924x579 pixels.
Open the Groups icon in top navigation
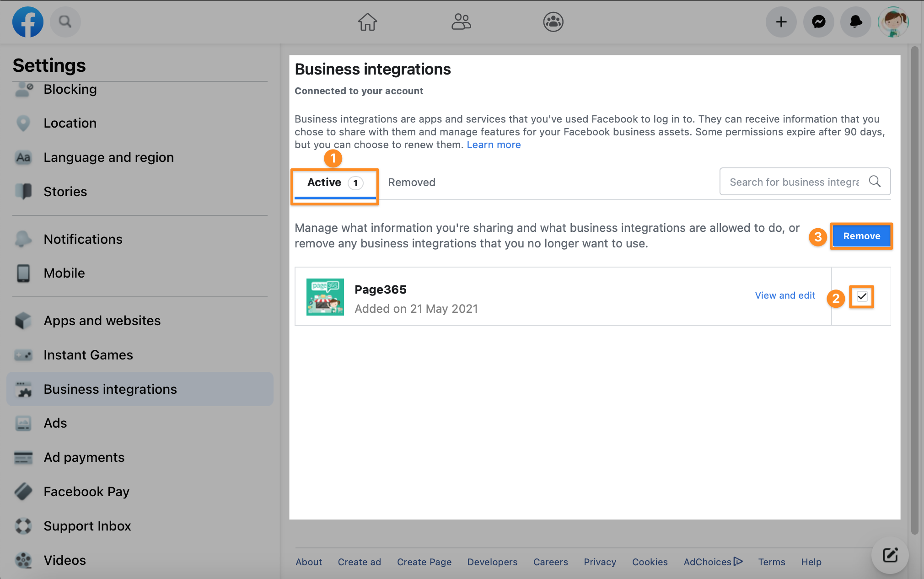553,21
